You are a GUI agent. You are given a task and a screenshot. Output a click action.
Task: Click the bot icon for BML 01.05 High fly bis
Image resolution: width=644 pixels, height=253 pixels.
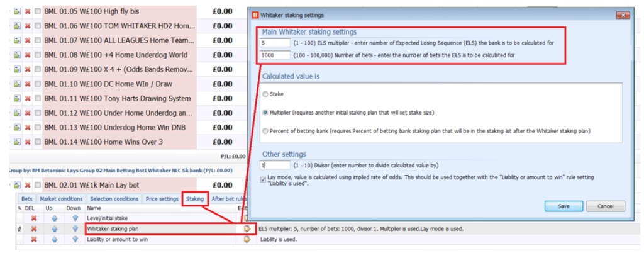pyautogui.click(x=17, y=11)
